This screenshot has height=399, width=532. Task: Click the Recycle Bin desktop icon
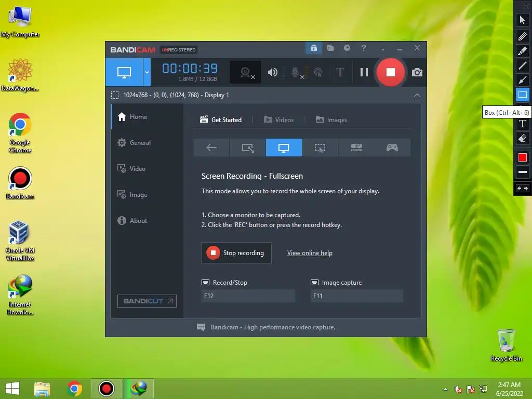click(x=506, y=345)
